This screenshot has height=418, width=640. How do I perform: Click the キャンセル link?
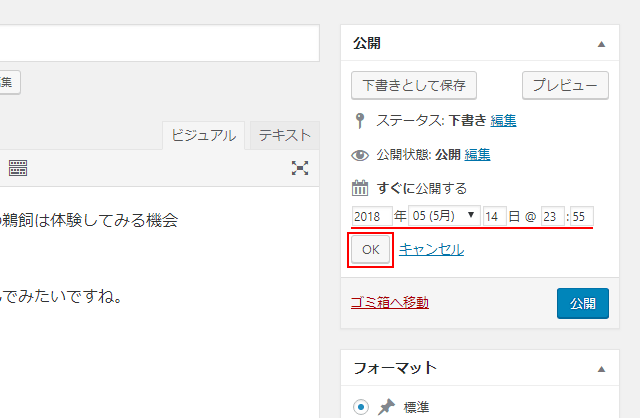pos(431,250)
